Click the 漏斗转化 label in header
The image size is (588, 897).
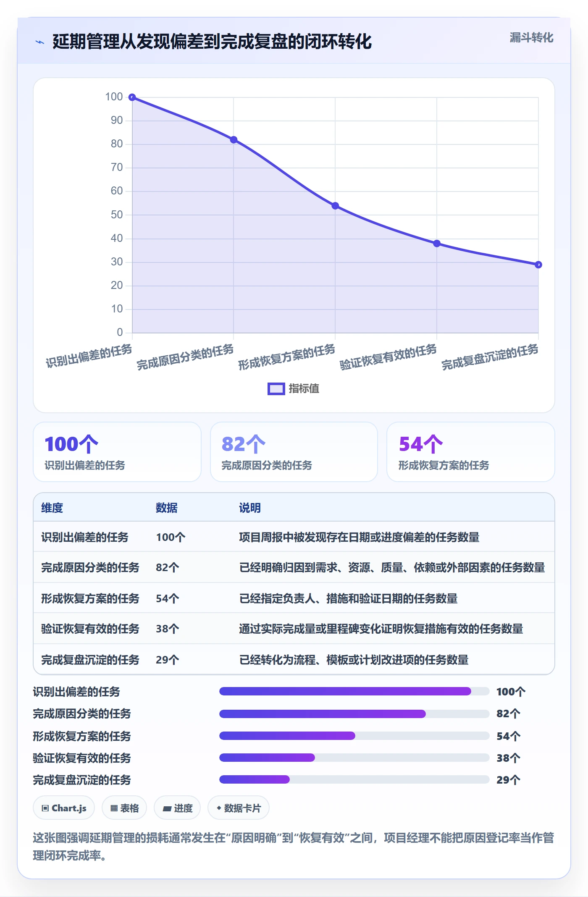tap(531, 38)
